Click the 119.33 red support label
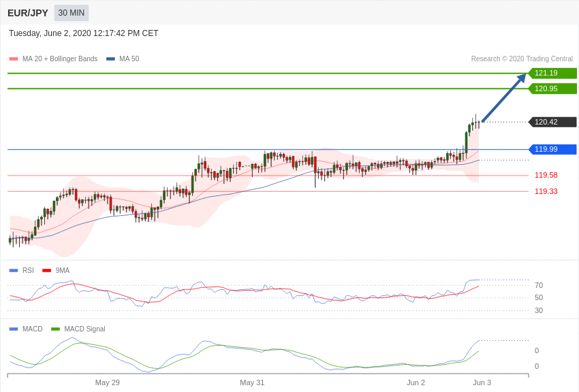Image resolution: width=579 pixels, height=392 pixels. click(x=546, y=191)
